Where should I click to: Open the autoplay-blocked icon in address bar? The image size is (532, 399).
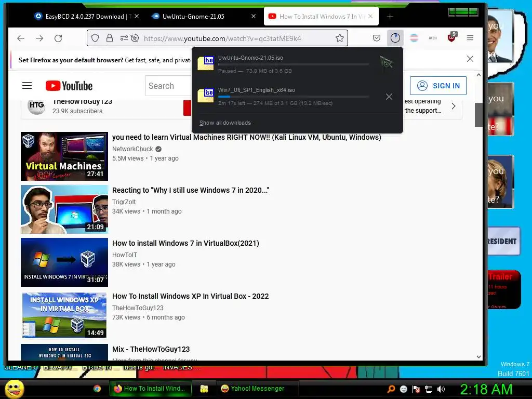click(x=135, y=38)
